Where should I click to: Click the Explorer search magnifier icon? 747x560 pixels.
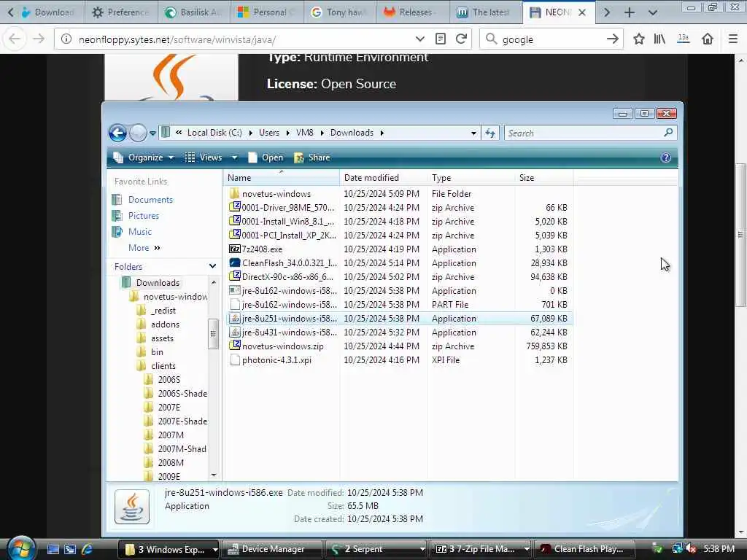pyautogui.click(x=668, y=133)
